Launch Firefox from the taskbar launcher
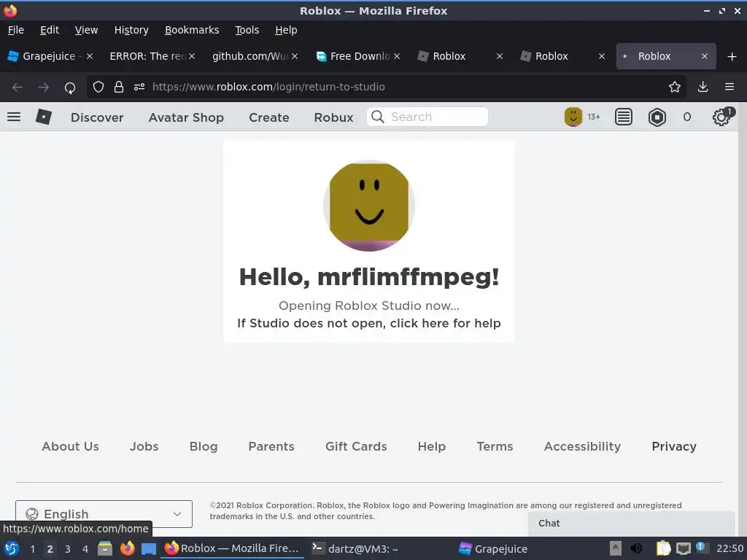The image size is (747, 560). click(x=127, y=548)
